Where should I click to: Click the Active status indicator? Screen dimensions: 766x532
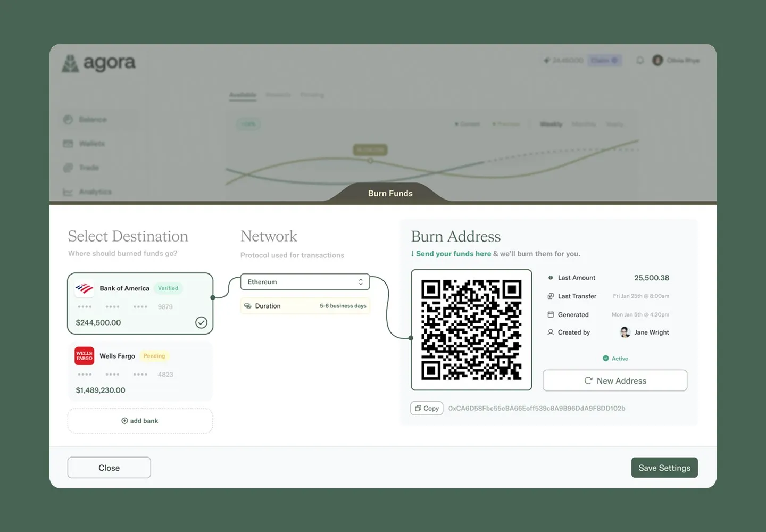[615, 359]
